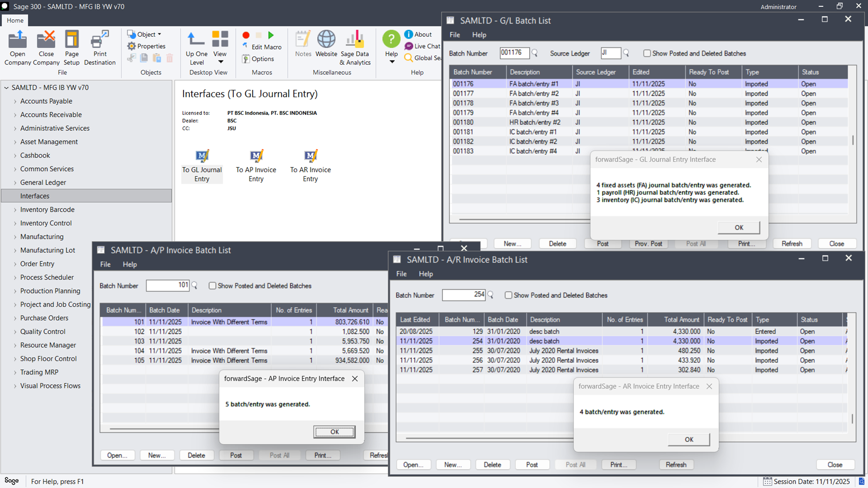
Task: Toggle Show Posted and Deleted in A/R list
Action: 508,295
